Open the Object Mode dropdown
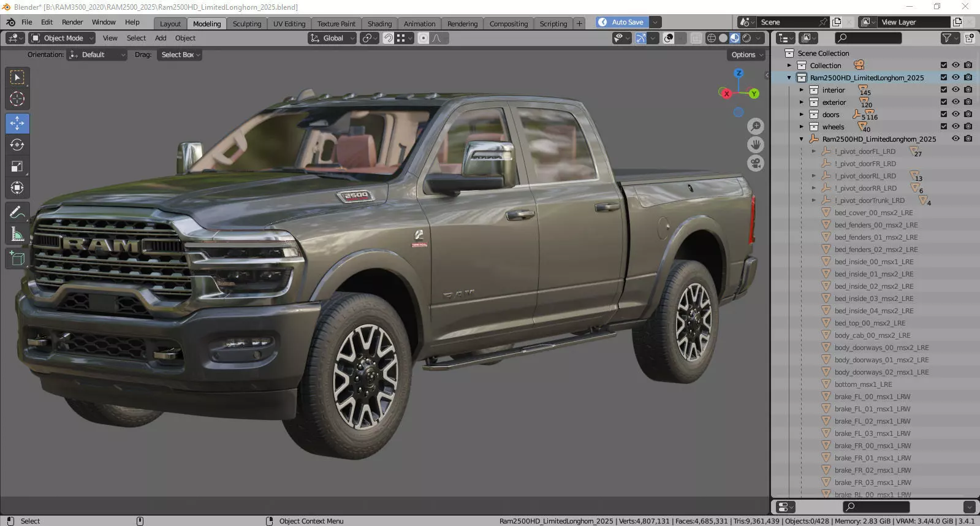This screenshot has height=526, width=980. click(62, 38)
